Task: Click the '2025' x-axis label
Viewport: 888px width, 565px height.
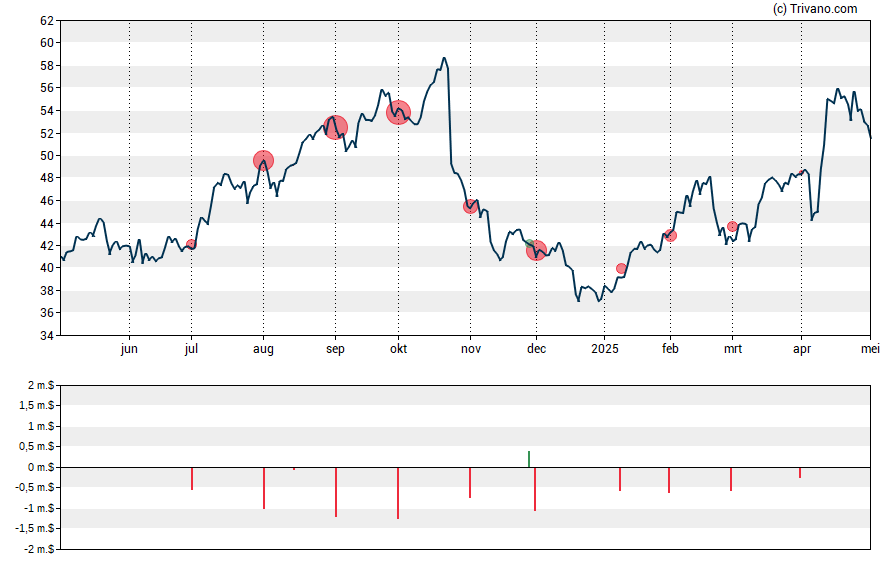Action: click(605, 349)
